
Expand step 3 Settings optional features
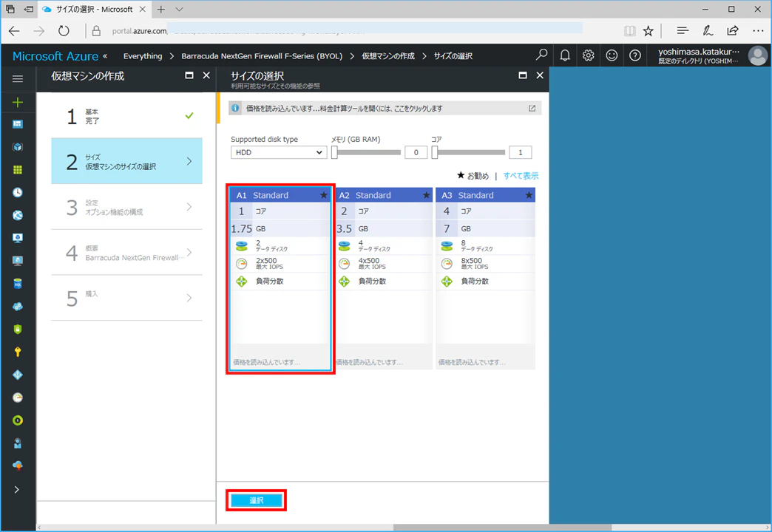tap(127, 207)
